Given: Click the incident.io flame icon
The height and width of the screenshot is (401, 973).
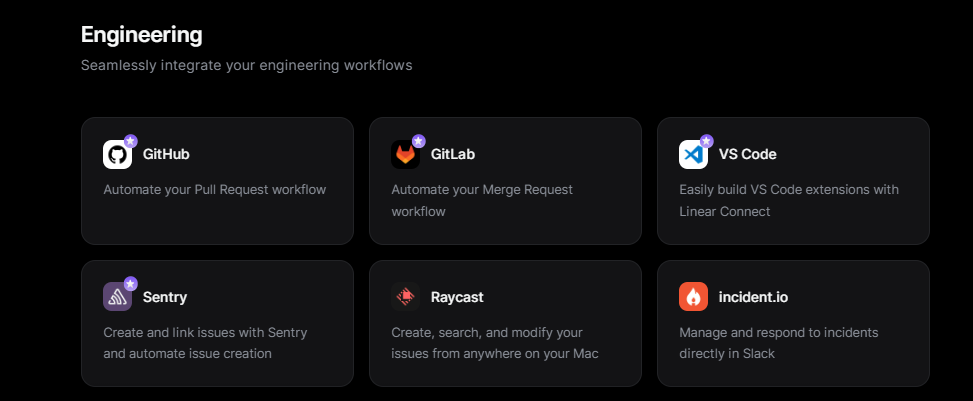Looking at the screenshot, I should (693, 297).
